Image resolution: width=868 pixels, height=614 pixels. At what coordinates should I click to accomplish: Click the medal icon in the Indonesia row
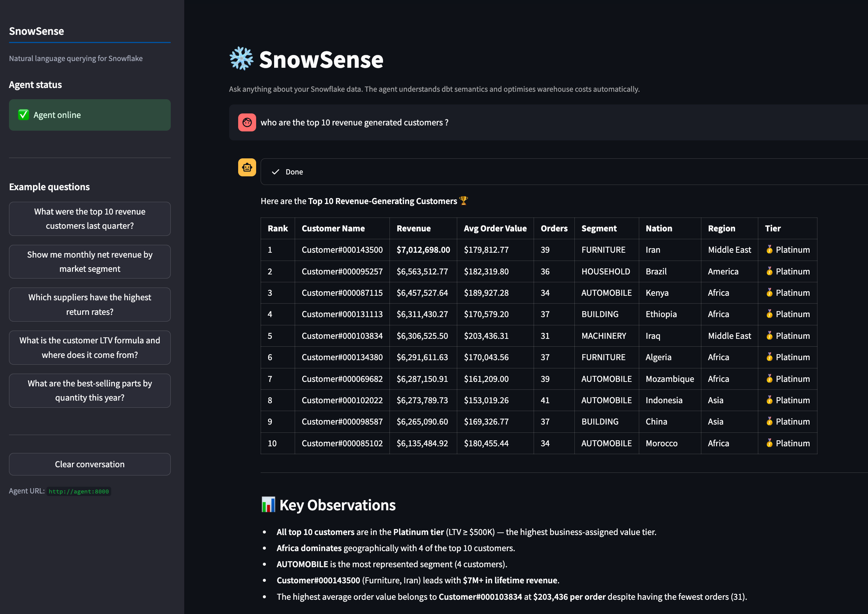click(769, 400)
